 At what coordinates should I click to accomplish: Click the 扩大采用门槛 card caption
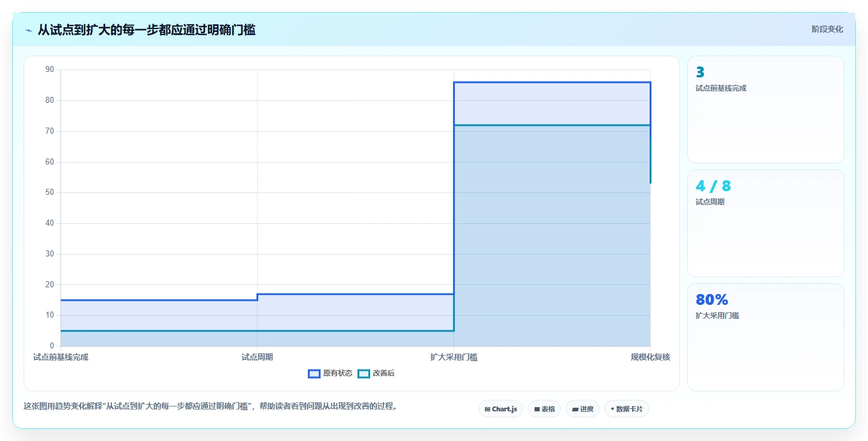[x=717, y=316]
